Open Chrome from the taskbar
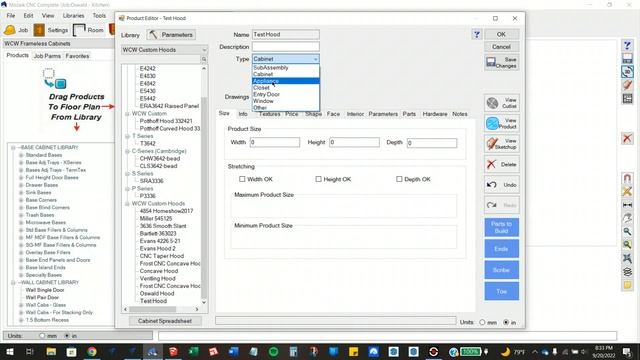 (92, 351)
